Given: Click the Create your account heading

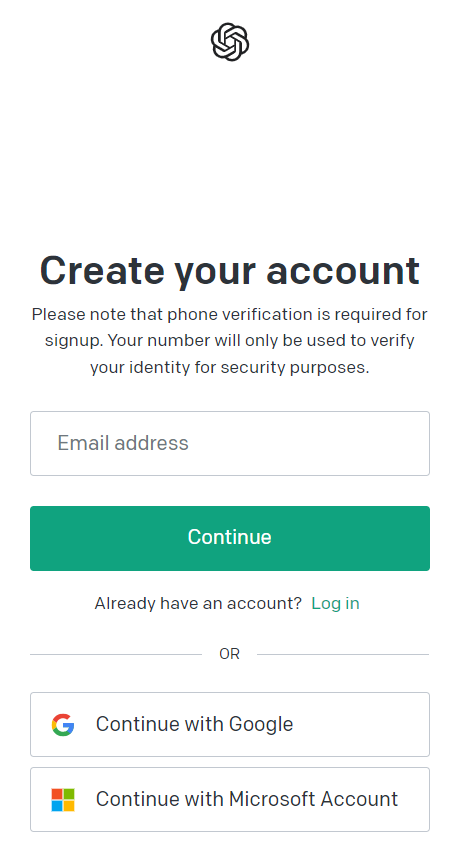Looking at the screenshot, I should pyautogui.click(x=230, y=271).
